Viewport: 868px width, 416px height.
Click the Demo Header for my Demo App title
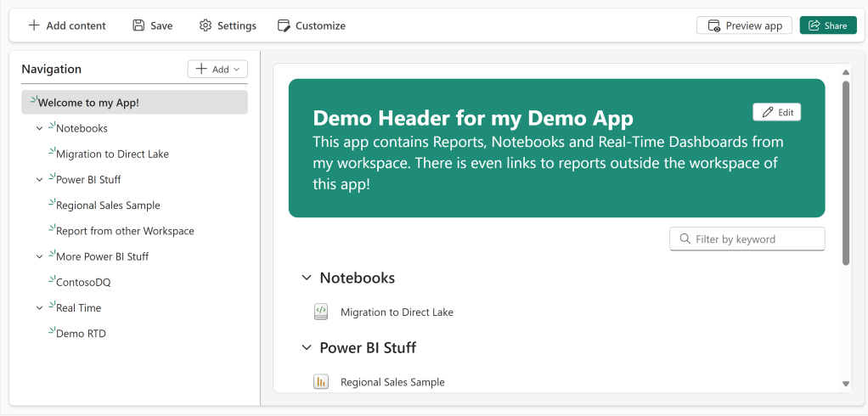(473, 118)
